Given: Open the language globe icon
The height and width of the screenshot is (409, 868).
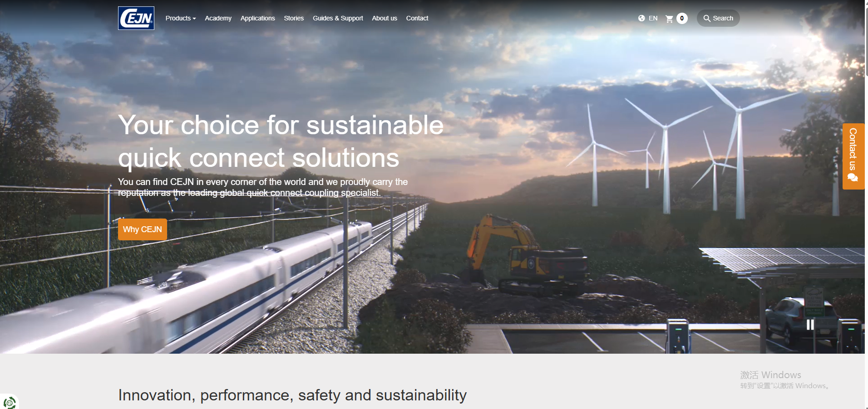Looking at the screenshot, I should [x=641, y=18].
